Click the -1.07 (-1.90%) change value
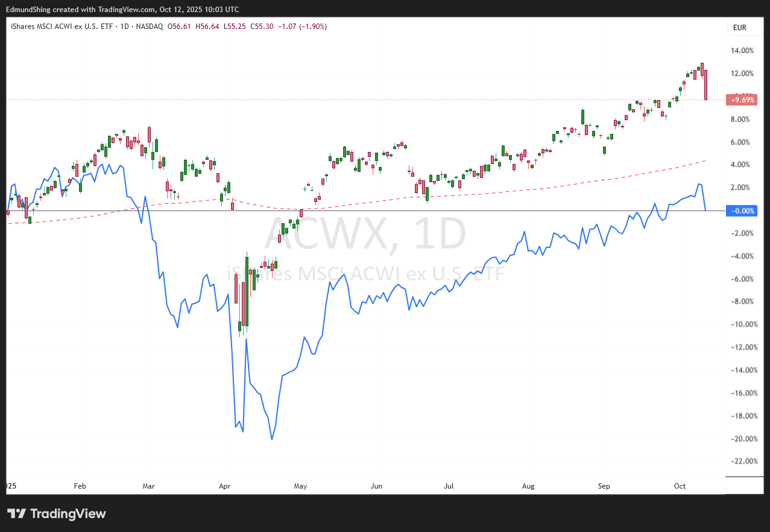This screenshot has height=532, width=770. 303,27
